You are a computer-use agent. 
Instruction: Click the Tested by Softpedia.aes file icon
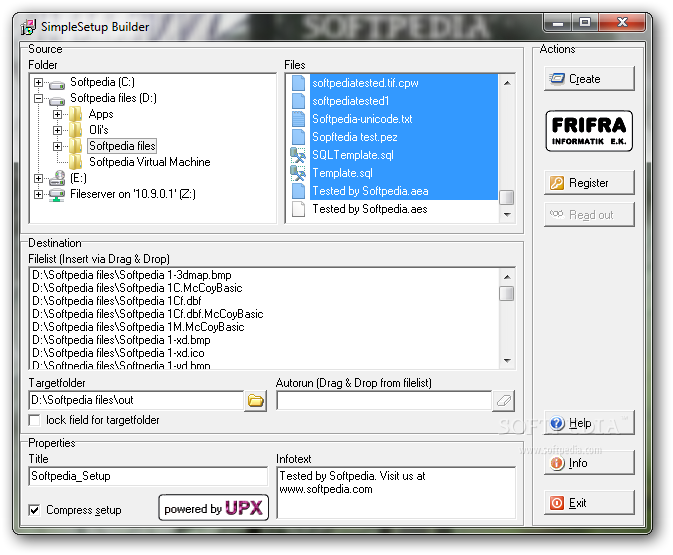(x=298, y=209)
